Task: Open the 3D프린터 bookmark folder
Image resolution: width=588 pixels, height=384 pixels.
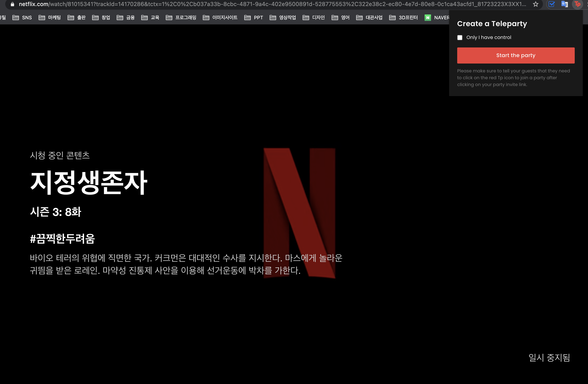Action: [403, 17]
